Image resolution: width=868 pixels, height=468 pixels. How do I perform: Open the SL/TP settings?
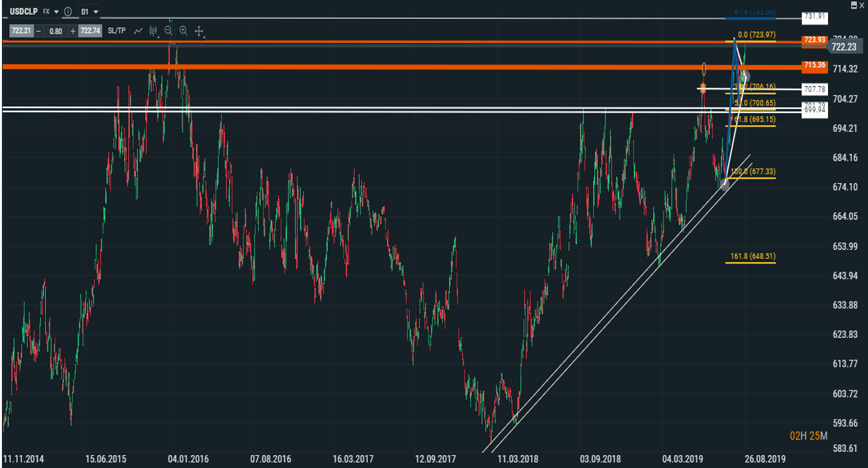pos(117,30)
